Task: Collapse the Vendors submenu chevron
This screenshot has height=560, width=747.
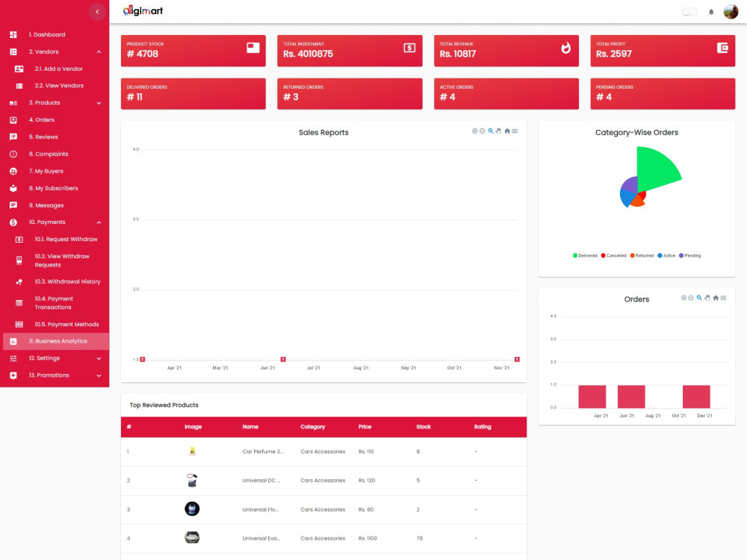Action: tap(99, 52)
